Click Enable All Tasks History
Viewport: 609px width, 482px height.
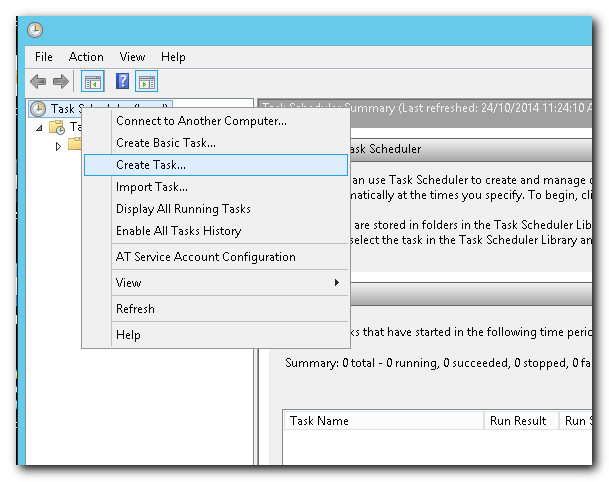[216, 231]
